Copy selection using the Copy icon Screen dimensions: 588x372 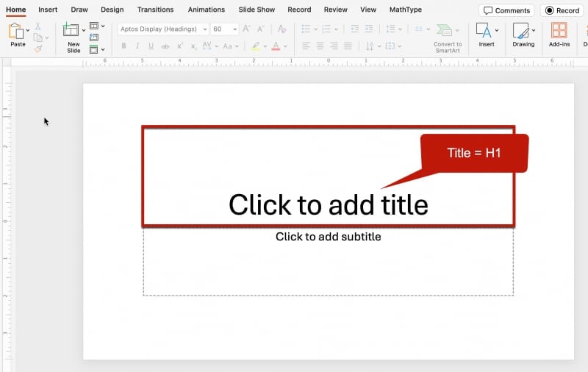click(37, 37)
